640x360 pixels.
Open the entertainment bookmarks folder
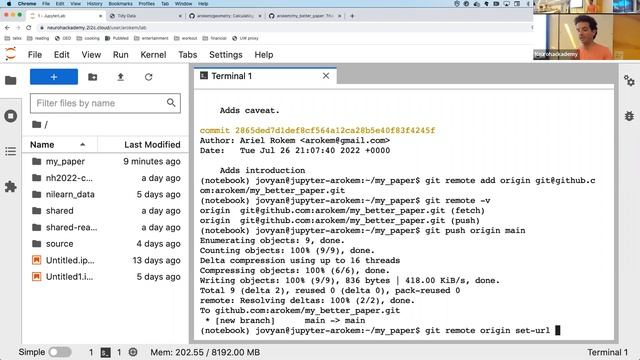pos(151,38)
